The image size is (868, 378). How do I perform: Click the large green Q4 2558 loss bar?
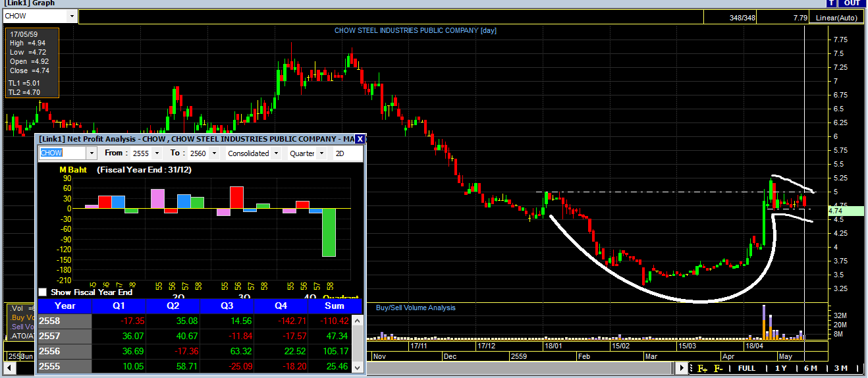coord(329,232)
